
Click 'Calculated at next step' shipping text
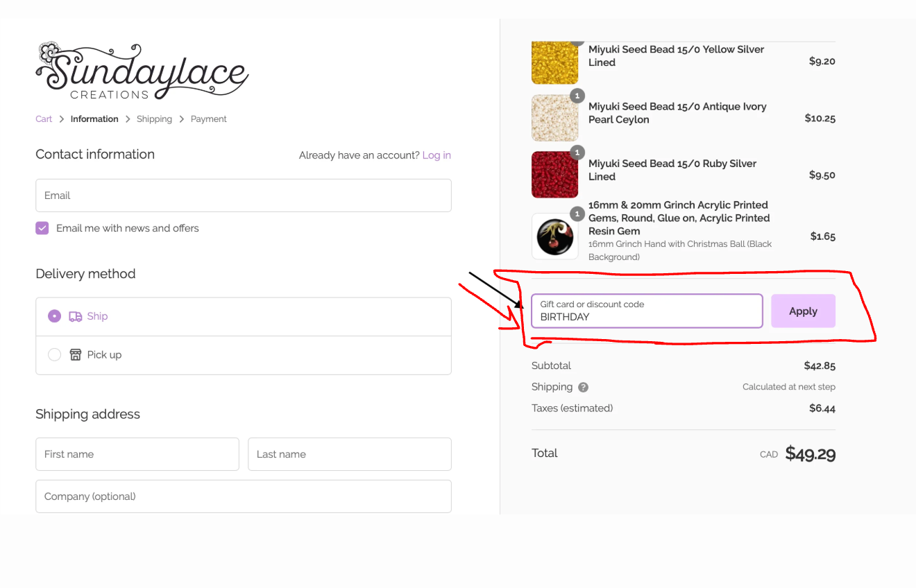(x=789, y=387)
